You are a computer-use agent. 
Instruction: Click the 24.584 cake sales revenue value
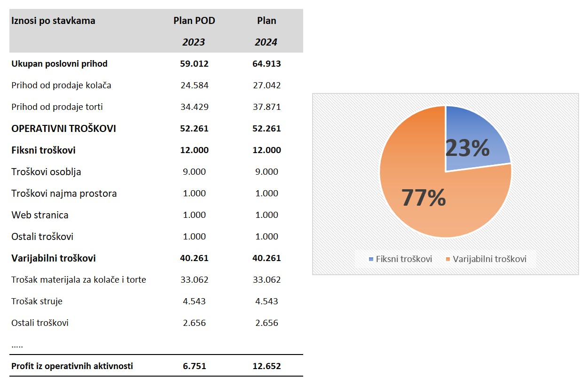tap(194, 85)
